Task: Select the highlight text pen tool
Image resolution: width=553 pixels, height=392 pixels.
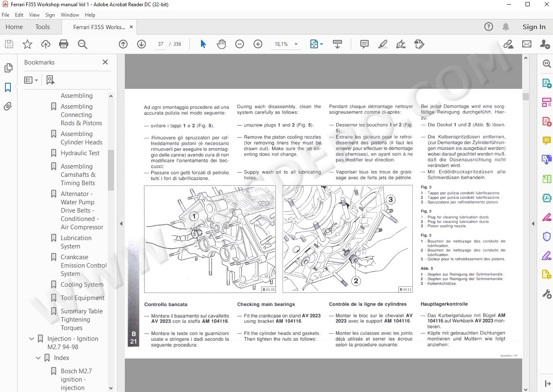Action: pos(383,44)
